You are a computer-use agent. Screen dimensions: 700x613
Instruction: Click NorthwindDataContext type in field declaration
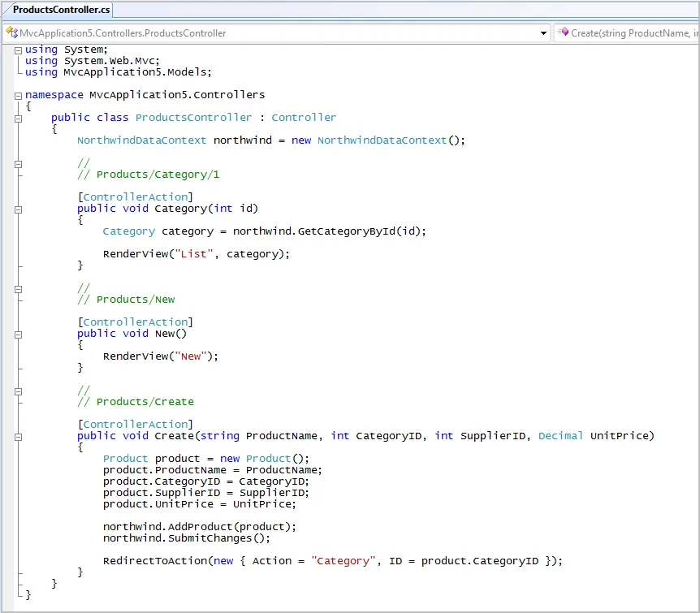(x=141, y=140)
